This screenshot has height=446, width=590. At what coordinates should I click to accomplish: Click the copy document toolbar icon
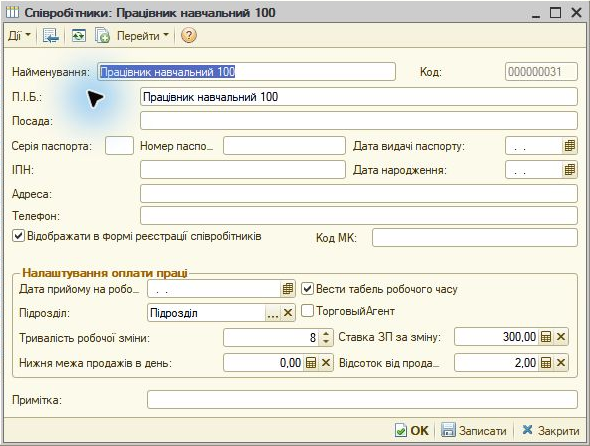pyautogui.click(x=102, y=36)
